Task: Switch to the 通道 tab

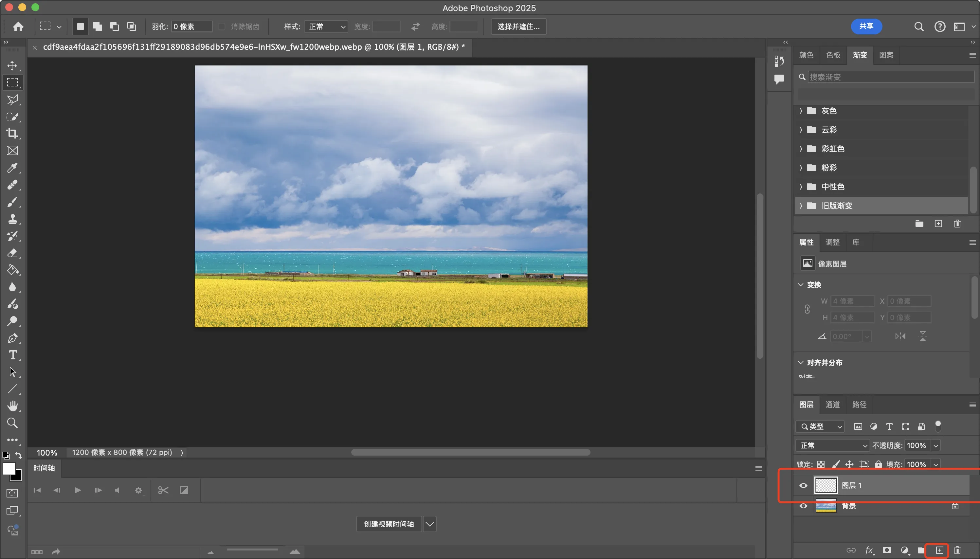Action: point(832,405)
